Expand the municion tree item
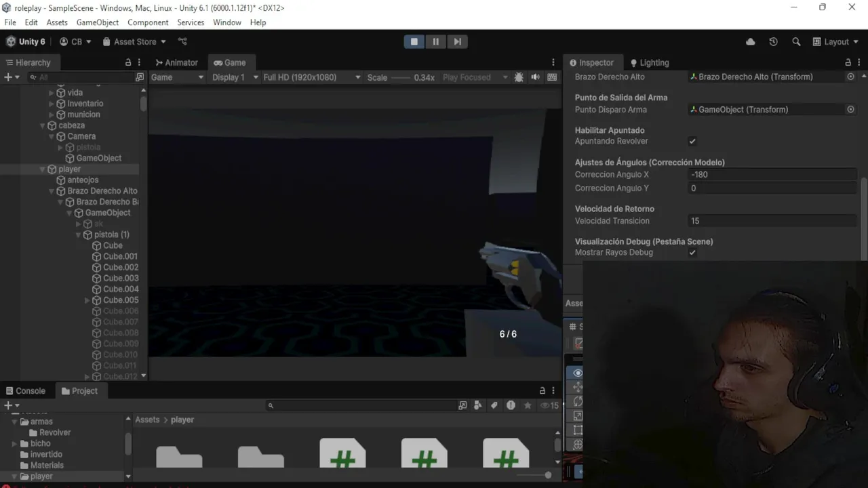The height and width of the screenshot is (488, 868). (x=52, y=115)
